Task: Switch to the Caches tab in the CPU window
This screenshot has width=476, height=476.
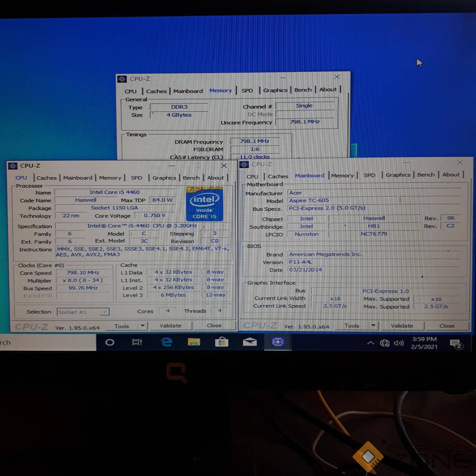Action: click(x=46, y=178)
